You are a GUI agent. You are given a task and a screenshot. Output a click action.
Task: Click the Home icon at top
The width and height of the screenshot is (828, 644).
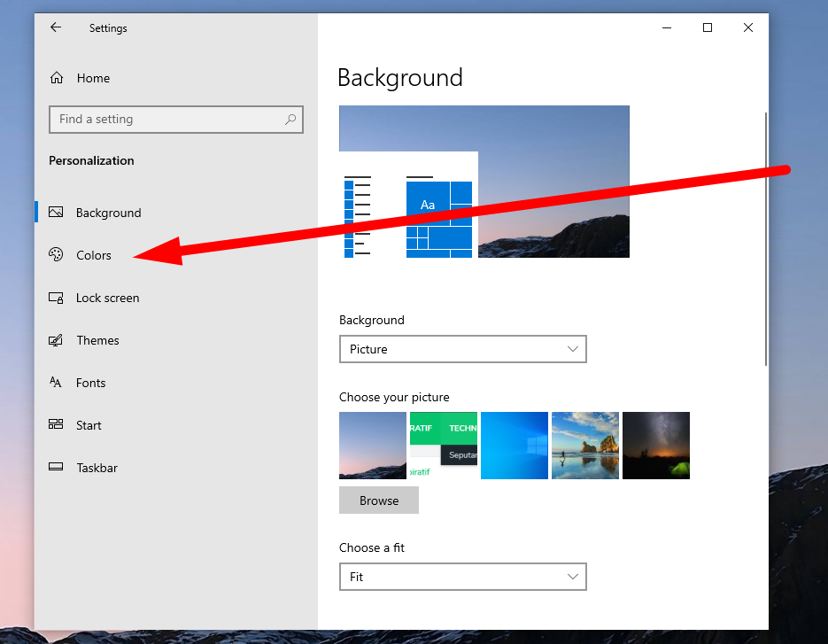click(x=55, y=78)
